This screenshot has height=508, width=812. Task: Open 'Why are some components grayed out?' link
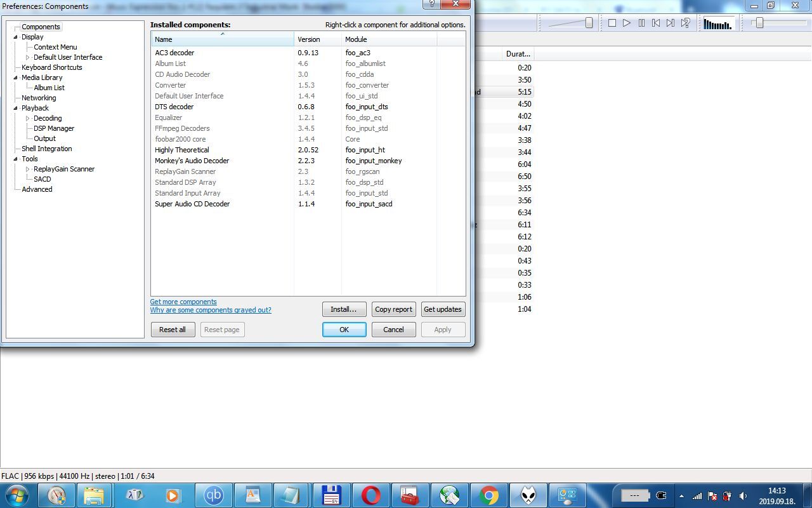[x=211, y=310]
